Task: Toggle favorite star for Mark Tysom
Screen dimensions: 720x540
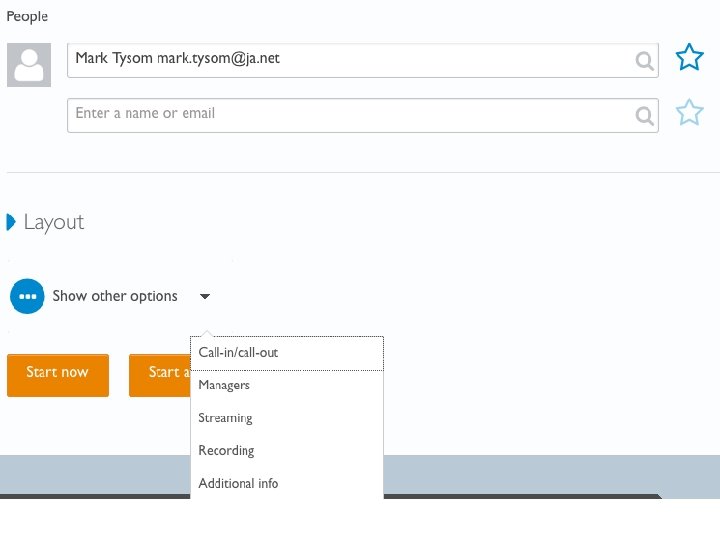Action: click(x=689, y=58)
